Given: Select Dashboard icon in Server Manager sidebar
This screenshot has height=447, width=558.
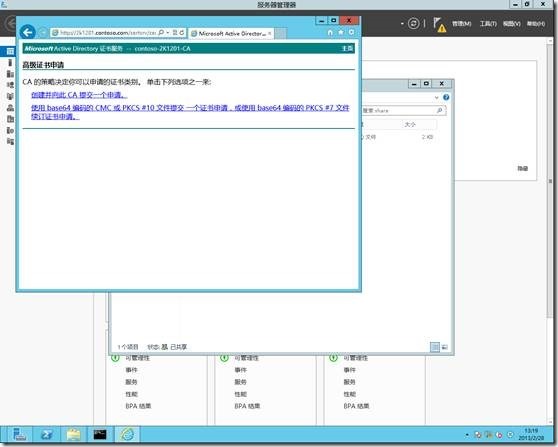Looking at the screenshot, I should tap(10, 51).
